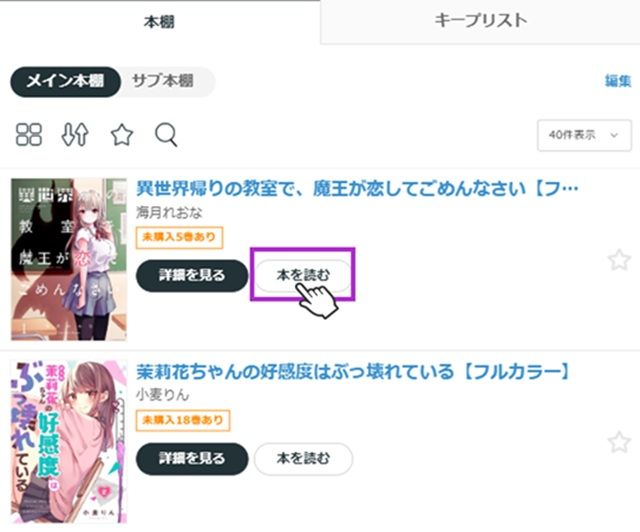Expand the 40件表示 dropdown chevron
The height and width of the screenshot is (532, 640).
[614, 135]
